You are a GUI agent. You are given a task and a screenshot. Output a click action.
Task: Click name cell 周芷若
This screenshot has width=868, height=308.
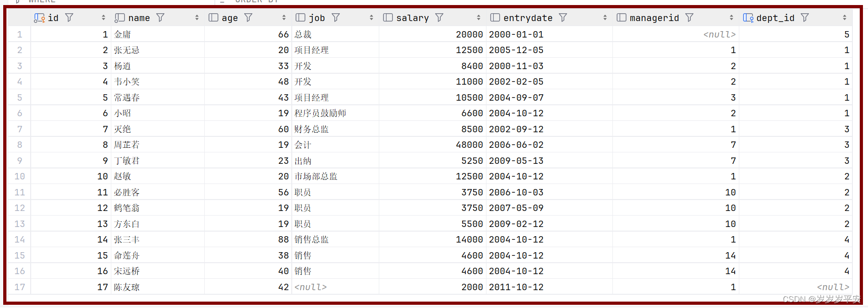tap(127, 145)
